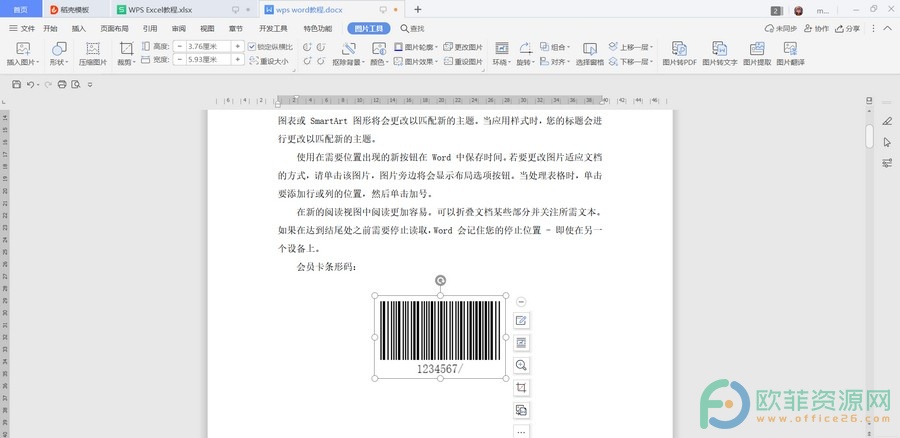Screen dimensions: 900x438
Task: Click the undo arrow icon
Action: click(x=30, y=84)
